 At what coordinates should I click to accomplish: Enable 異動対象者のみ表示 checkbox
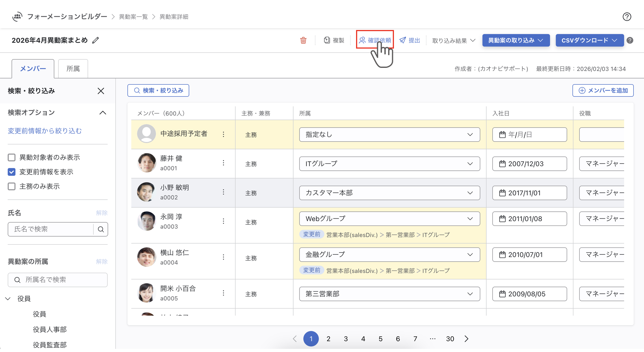[x=11, y=157]
